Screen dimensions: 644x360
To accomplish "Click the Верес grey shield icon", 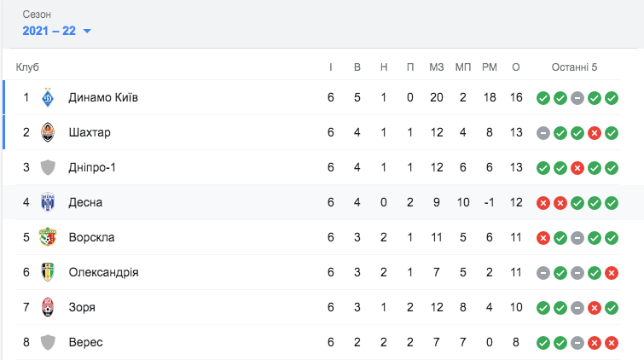I will pos(48,342).
